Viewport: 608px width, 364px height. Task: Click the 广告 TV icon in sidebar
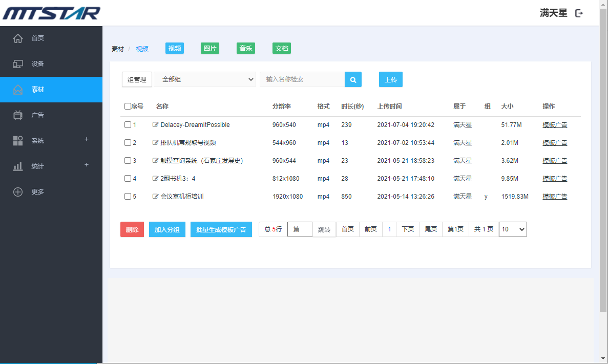coord(18,115)
